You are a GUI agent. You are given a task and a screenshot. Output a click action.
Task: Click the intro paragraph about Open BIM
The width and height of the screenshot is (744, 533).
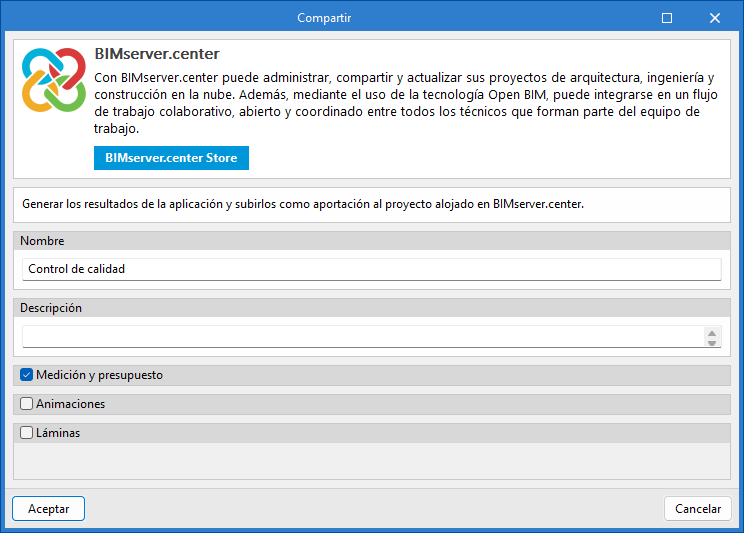[405, 103]
